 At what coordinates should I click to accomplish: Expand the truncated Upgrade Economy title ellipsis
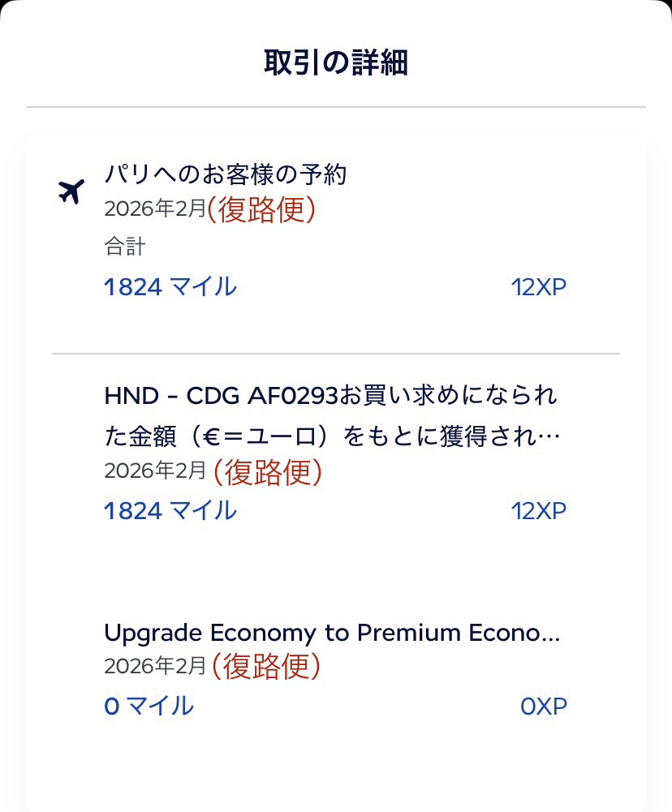click(550, 634)
